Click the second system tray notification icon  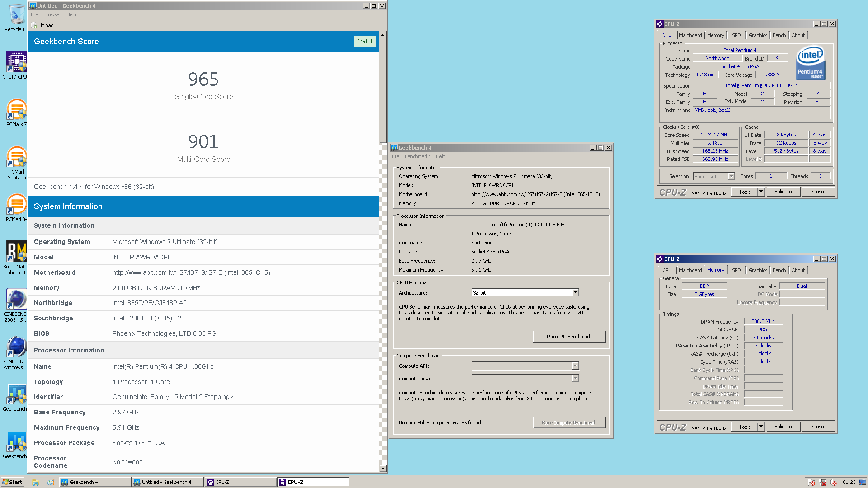822,482
